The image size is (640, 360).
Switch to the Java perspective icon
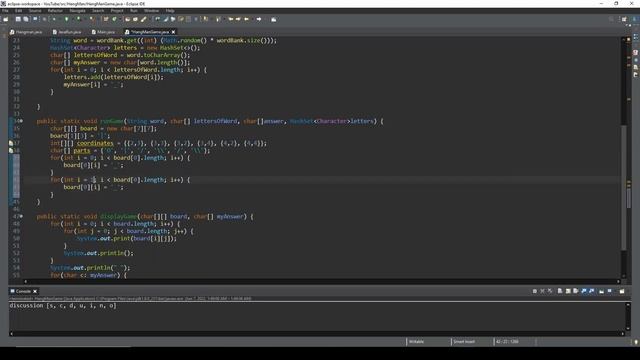click(x=635, y=19)
